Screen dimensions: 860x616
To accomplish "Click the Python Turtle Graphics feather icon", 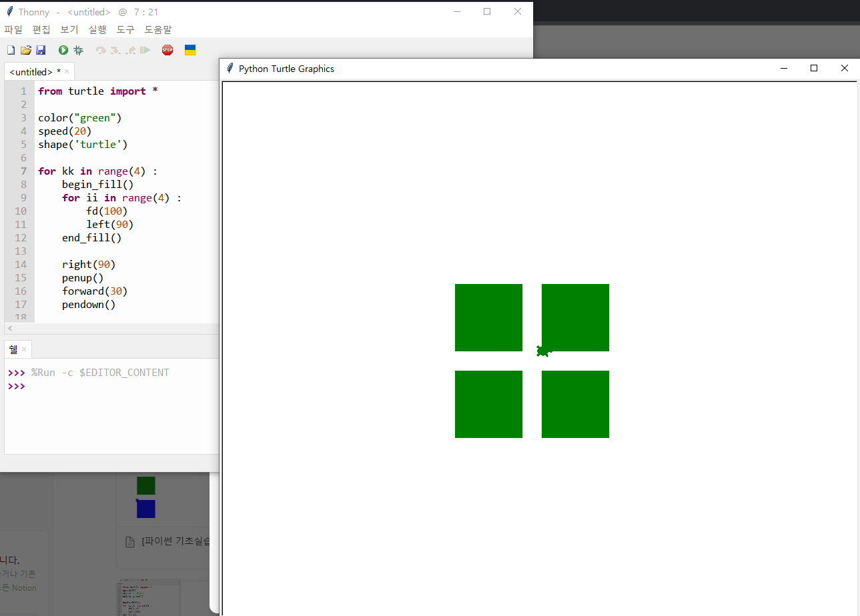I will point(230,68).
